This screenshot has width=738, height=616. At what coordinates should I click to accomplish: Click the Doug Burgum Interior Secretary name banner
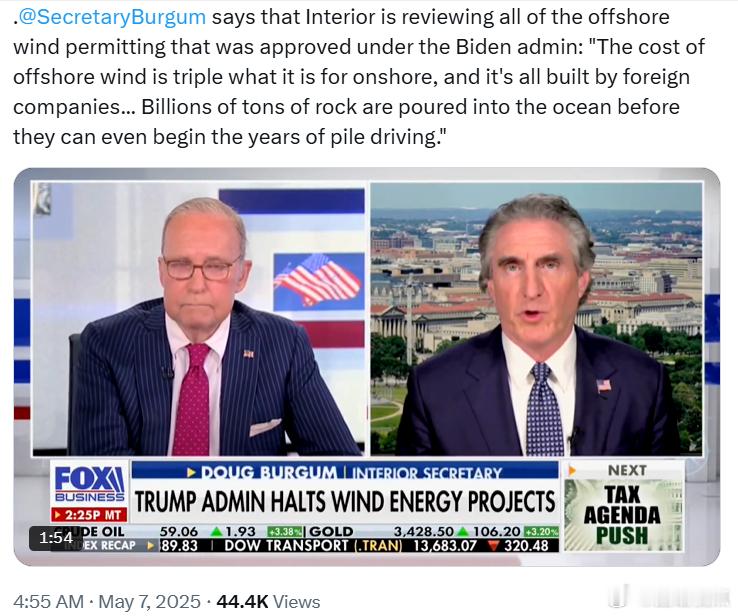coord(345,471)
